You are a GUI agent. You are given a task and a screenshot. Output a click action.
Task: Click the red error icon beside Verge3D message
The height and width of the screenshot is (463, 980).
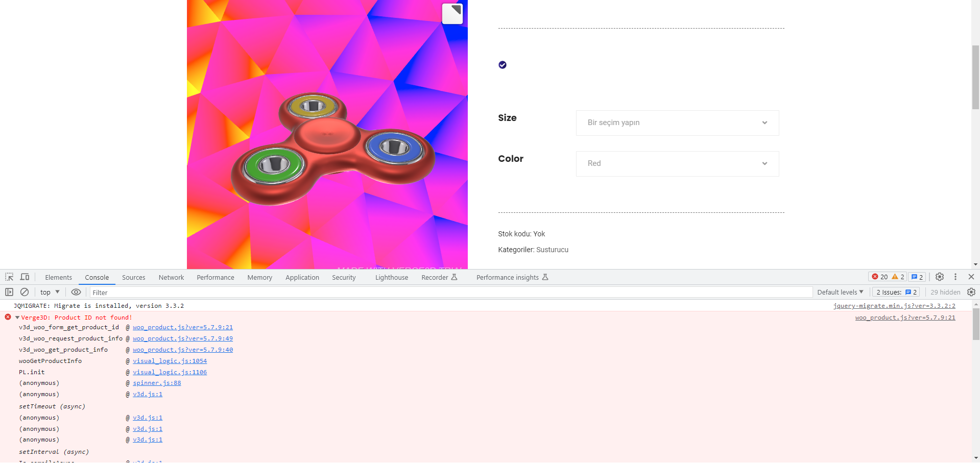8,317
